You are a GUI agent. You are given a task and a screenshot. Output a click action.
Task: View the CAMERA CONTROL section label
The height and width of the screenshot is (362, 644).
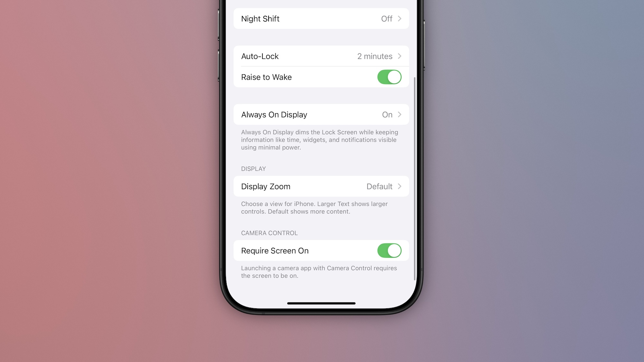coord(269,233)
